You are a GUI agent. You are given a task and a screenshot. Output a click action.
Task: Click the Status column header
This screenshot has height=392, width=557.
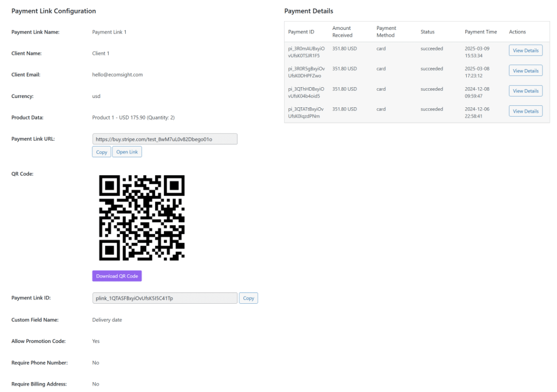point(428,32)
